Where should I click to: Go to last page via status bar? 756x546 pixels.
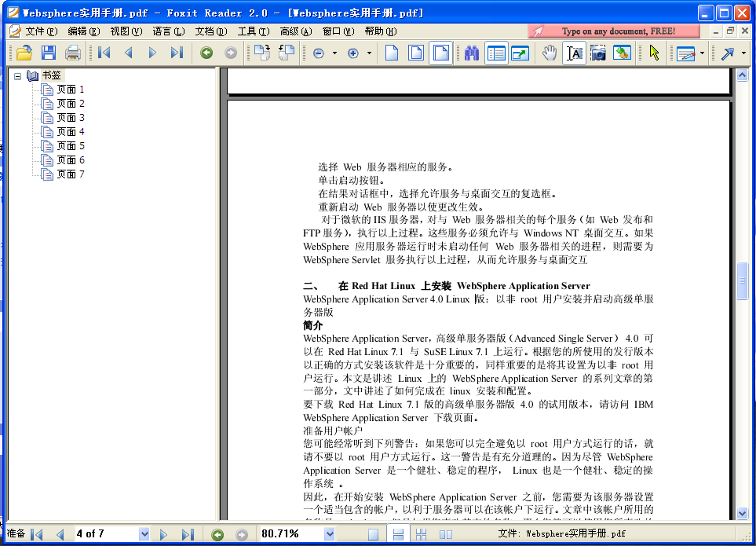coord(188,534)
